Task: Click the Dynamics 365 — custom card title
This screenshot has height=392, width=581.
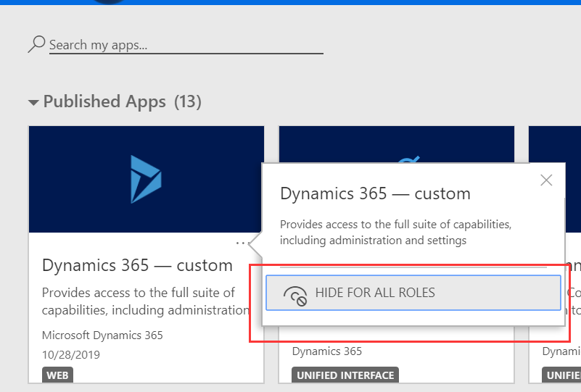Action: [x=137, y=265]
